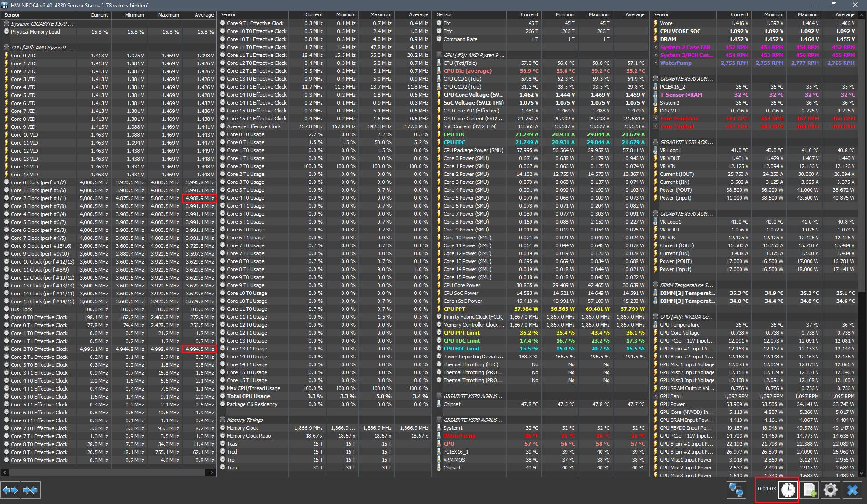This screenshot has height=504, width=867.
Task: Select the Fans FrontRad row
Action: point(754,119)
